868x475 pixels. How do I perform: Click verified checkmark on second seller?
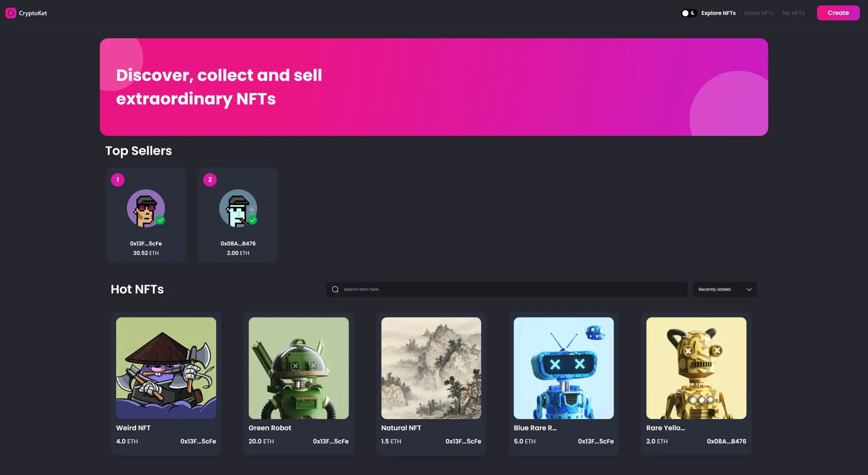253,220
